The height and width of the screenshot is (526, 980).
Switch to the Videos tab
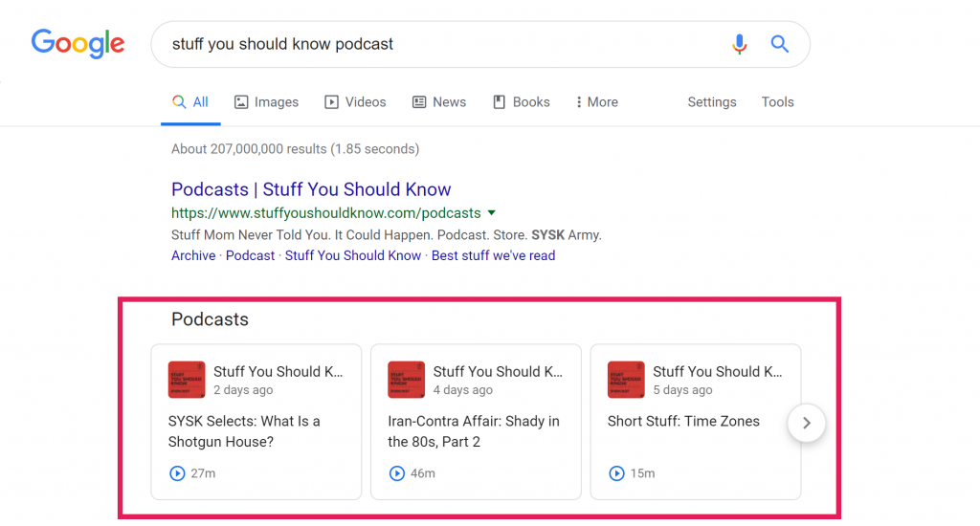pos(356,101)
